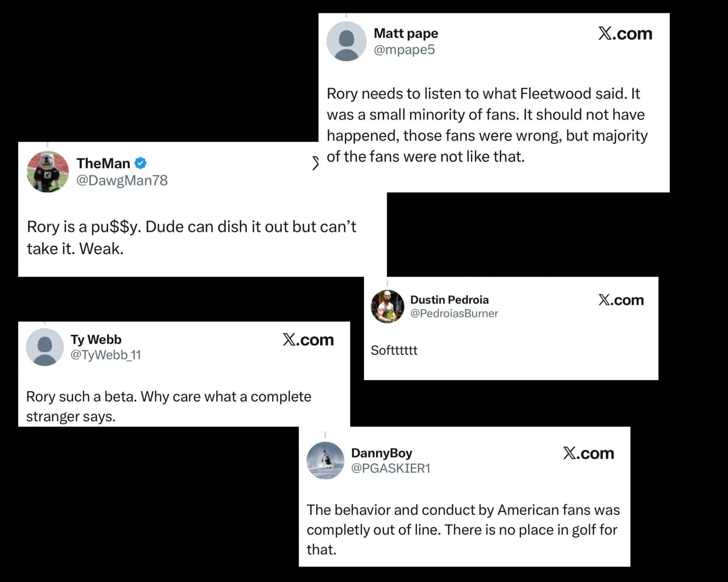The height and width of the screenshot is (582, 728).
Task: Select the DannyBoy display name
Action: click(x=381, y=453)
